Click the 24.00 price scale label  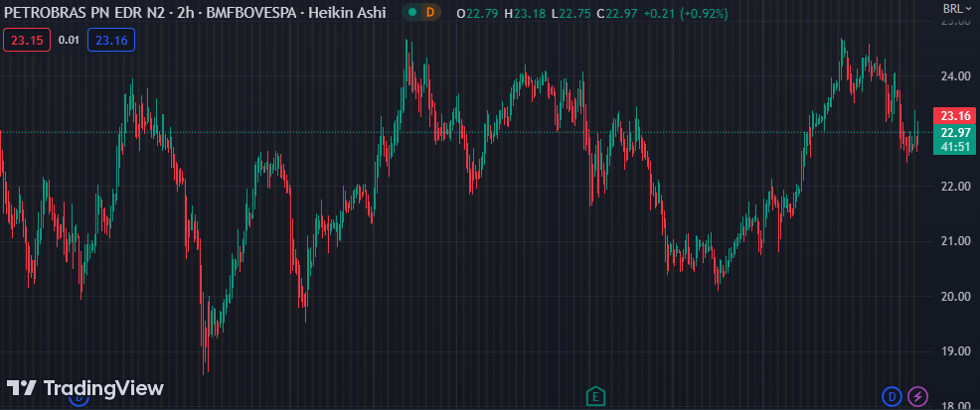(x=955, y=76)
